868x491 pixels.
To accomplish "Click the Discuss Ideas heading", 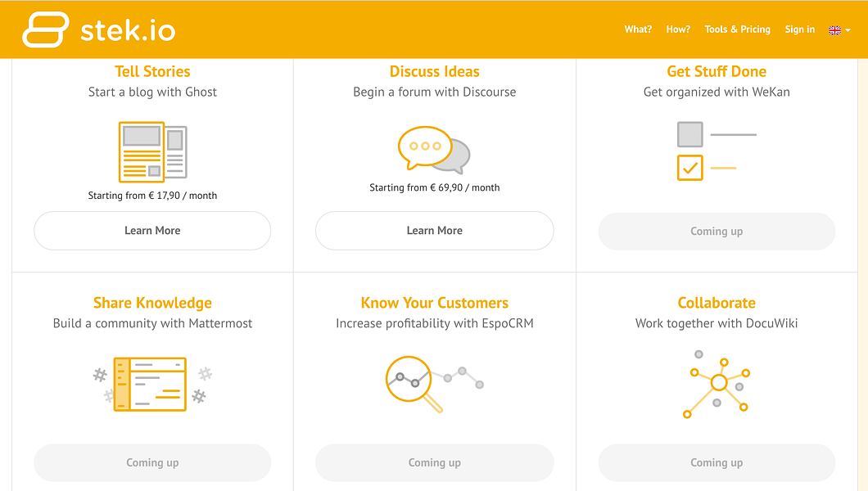I will (x=435, y=71).
